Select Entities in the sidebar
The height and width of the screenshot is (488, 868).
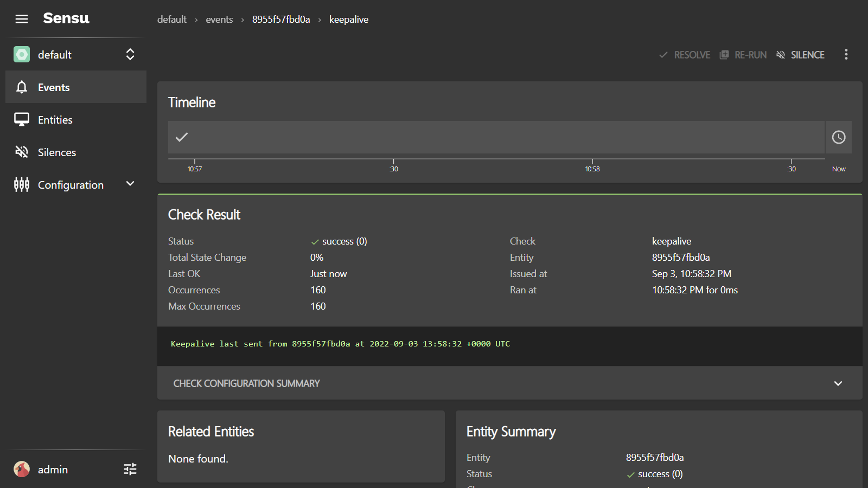tap(55, 120)
